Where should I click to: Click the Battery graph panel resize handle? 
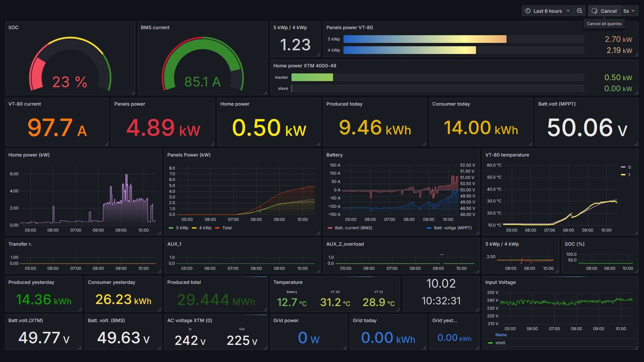pyautogui.click(x=477, y=233)
